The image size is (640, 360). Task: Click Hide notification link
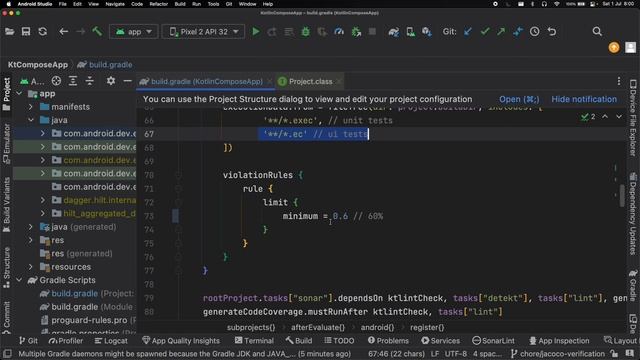(584, 99)
